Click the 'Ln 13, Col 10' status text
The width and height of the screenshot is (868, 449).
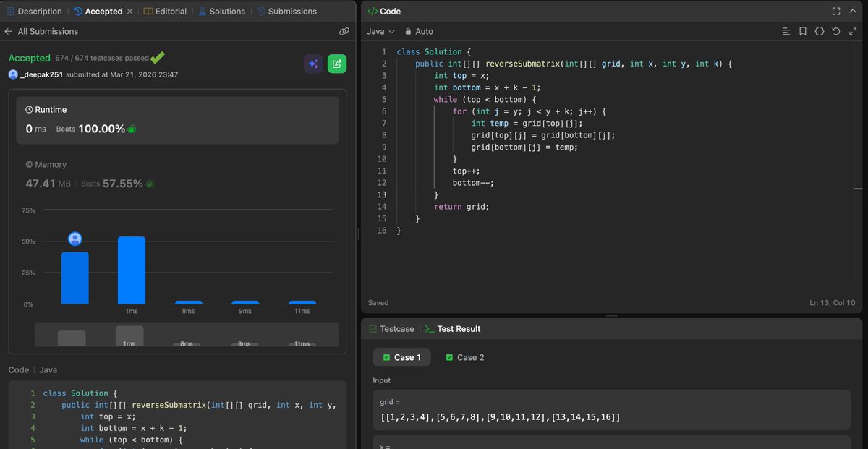click(x=832, y=303)
